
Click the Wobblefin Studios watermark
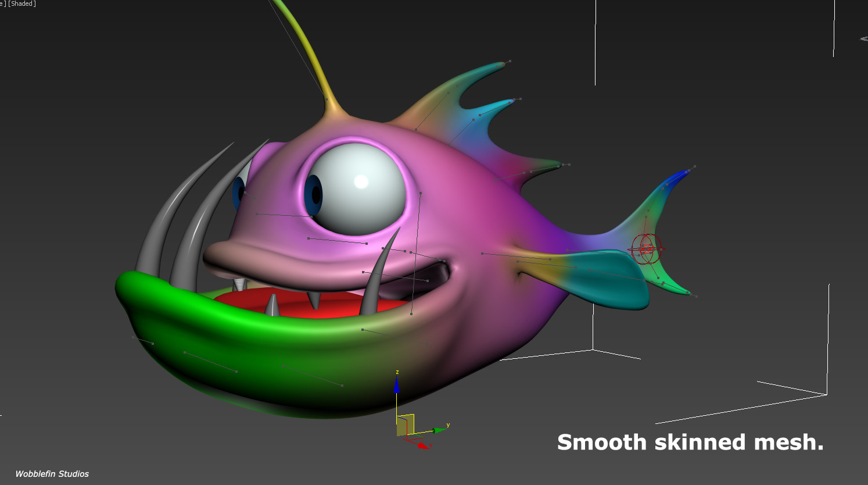point(52,474)
